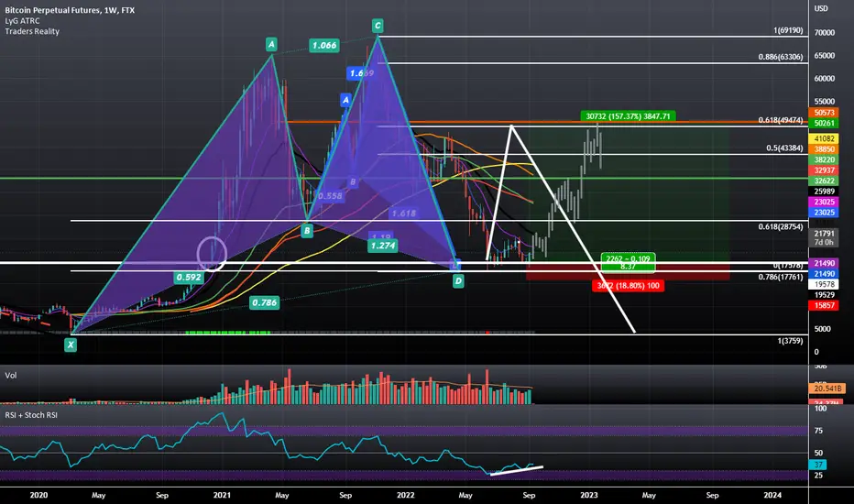
Task: Click the 2020 label on time axis
Action: point(38,495)
